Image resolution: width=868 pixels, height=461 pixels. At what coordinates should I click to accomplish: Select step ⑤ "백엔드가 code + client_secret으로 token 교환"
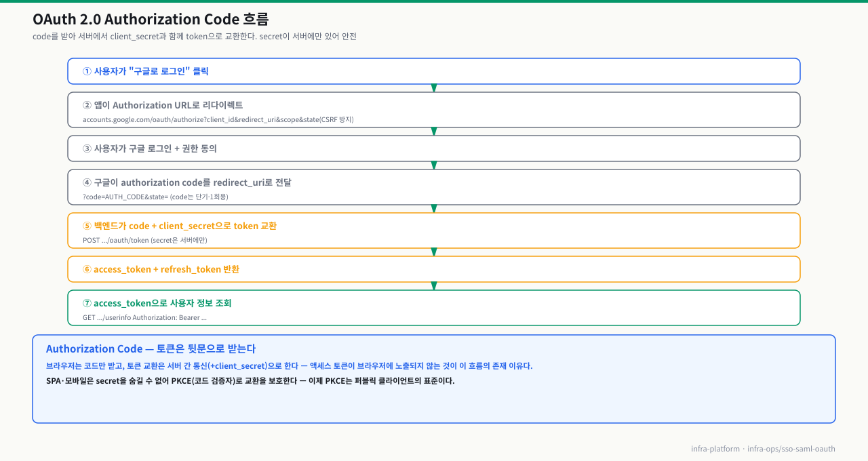click(x=434, y=230)
